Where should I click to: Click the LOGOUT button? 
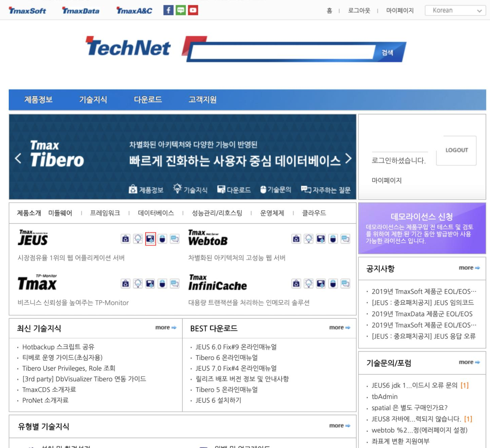pyautogui.click(x=457, y=150)
